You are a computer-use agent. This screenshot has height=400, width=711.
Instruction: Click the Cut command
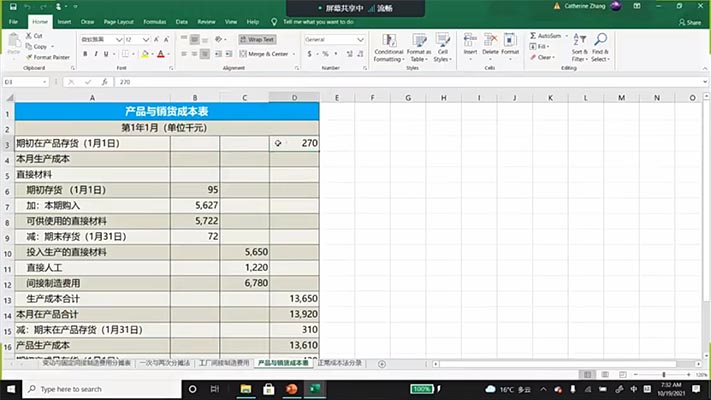pos(34,35)
